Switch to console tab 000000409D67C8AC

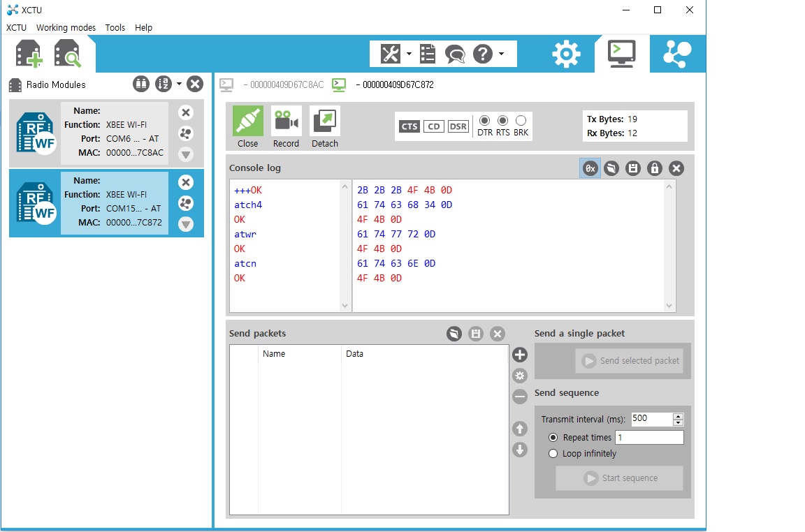click(x=272, y=84)
